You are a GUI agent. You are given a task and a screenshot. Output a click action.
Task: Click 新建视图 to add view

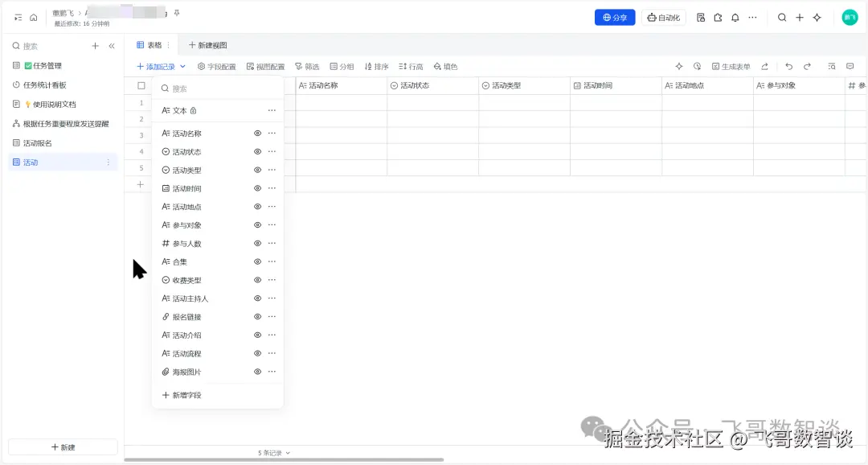(207, 45)
